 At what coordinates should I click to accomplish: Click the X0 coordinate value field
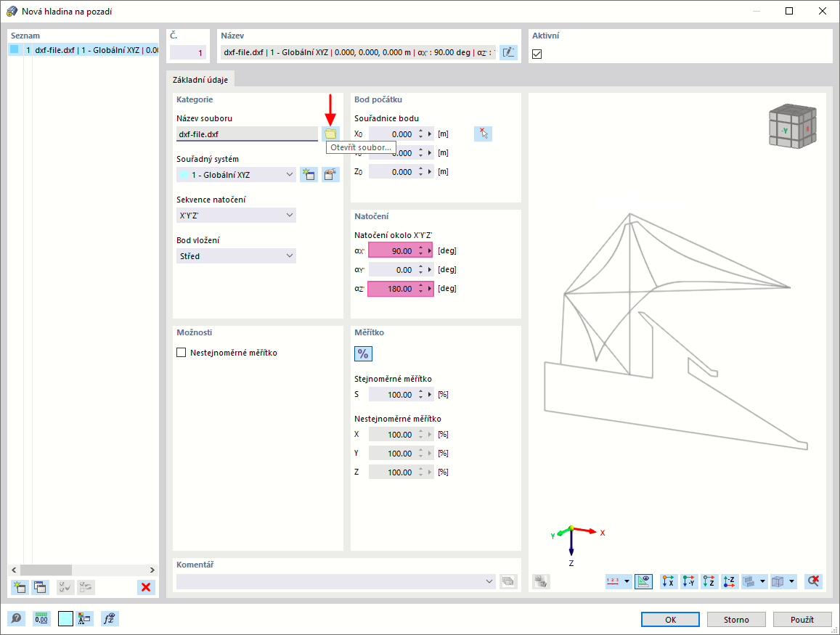pos(392,134)
